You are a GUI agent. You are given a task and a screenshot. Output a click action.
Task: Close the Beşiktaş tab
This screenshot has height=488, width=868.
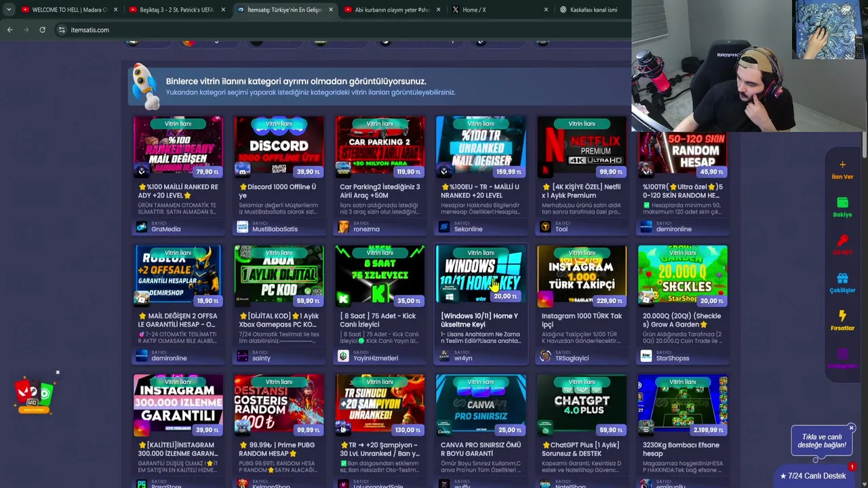tap(223, 9)
